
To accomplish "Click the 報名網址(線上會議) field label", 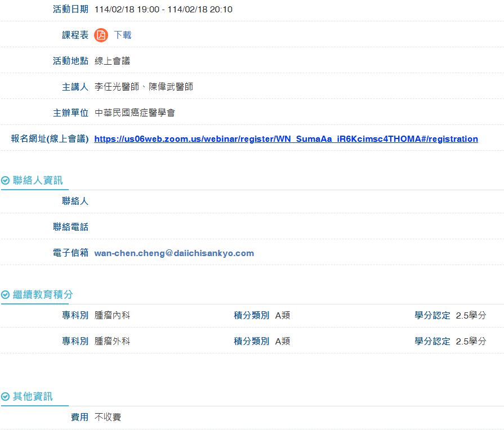I will click(x=50, y=139).
